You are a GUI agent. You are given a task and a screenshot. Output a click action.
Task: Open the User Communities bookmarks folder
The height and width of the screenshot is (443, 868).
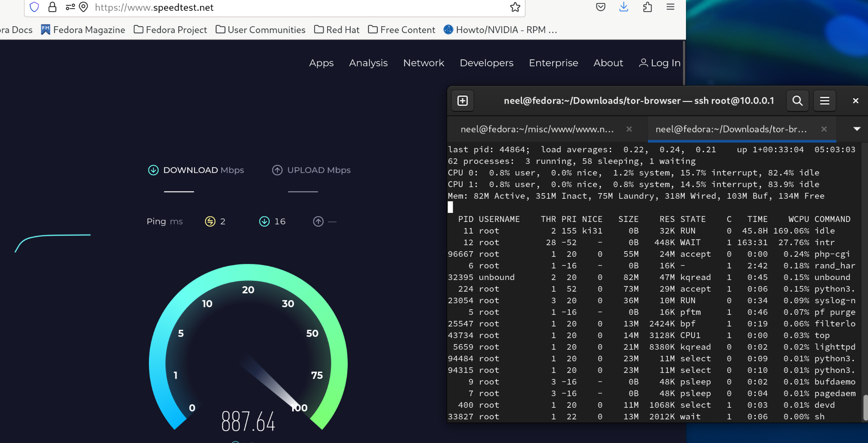point(260,30)
